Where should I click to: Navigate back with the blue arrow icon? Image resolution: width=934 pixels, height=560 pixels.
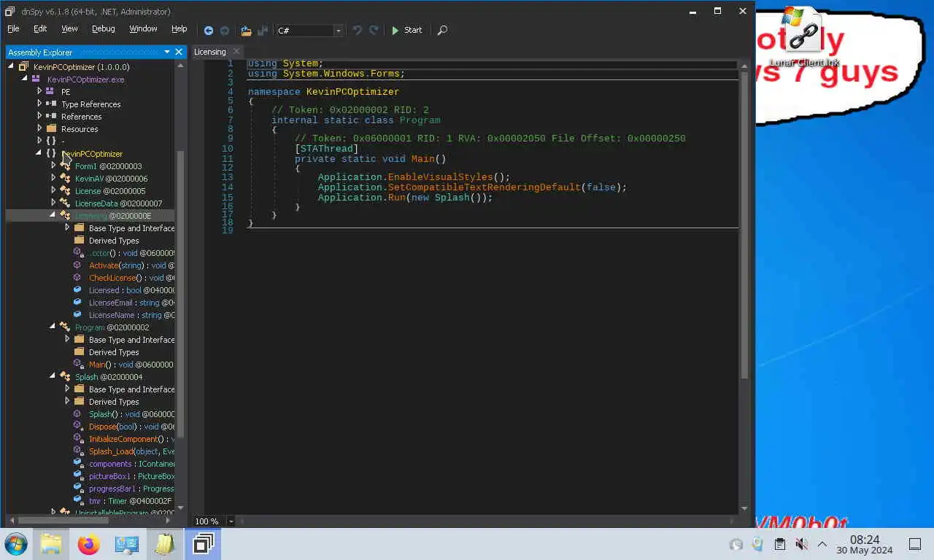point(209,30)
